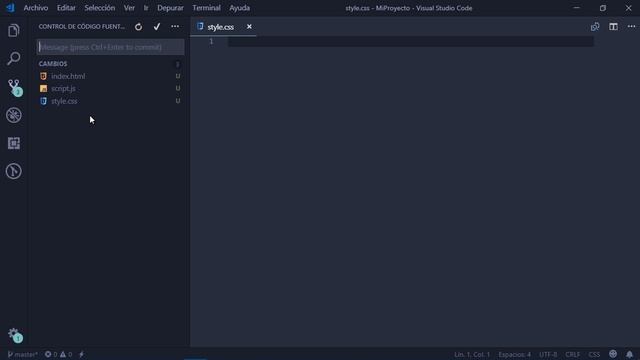Click line 1 in the editor
The width and height of the screenshot is (640, 360).
(410, 41)
